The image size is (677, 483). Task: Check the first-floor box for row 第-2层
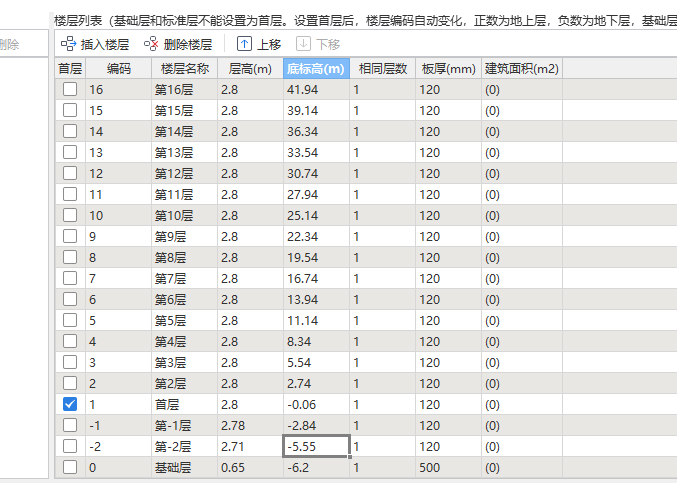click(x=70, y=446)
